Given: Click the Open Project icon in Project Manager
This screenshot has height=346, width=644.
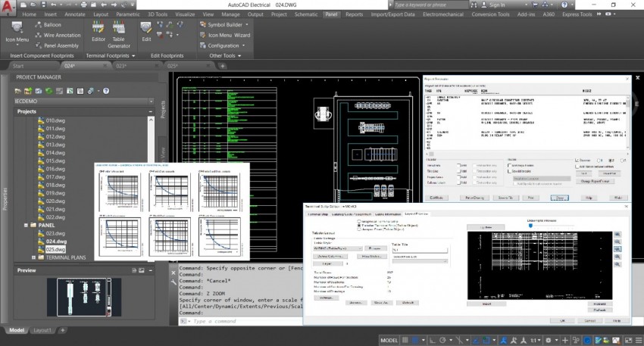Looking at the screenshot, I should tap(17, 91).
